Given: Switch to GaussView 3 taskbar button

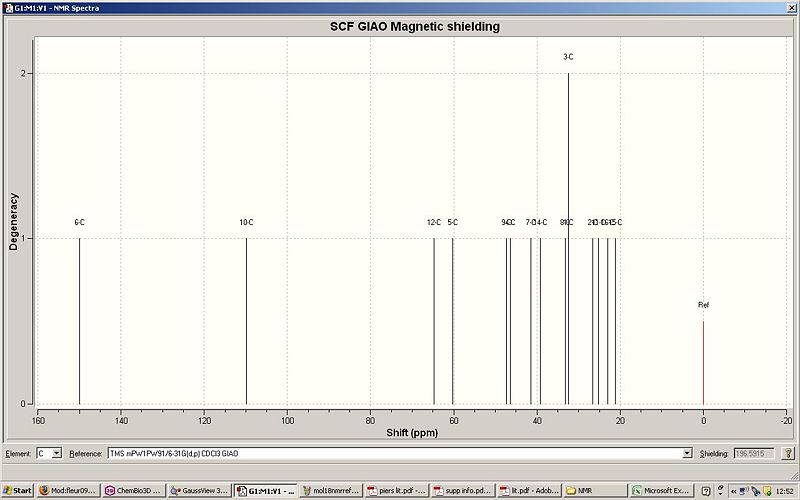Looking at the screenshot, I should point(199,491).
